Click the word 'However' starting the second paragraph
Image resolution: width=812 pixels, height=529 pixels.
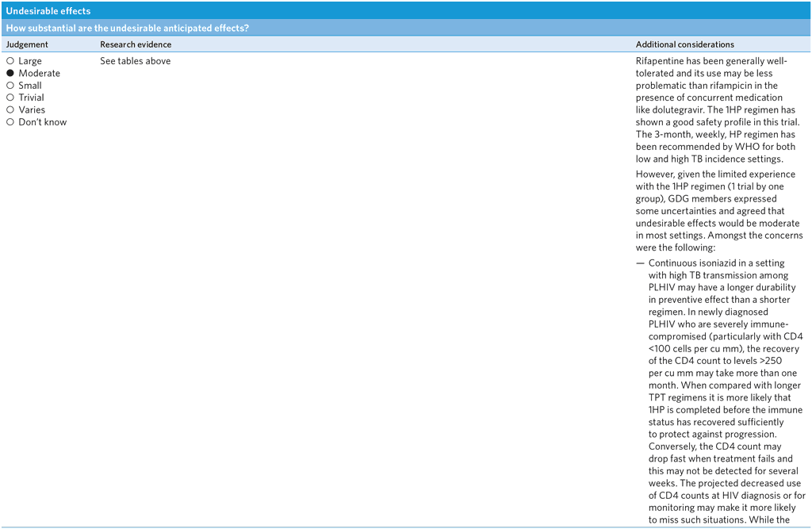pyautogui.click(x=656, y=174)
